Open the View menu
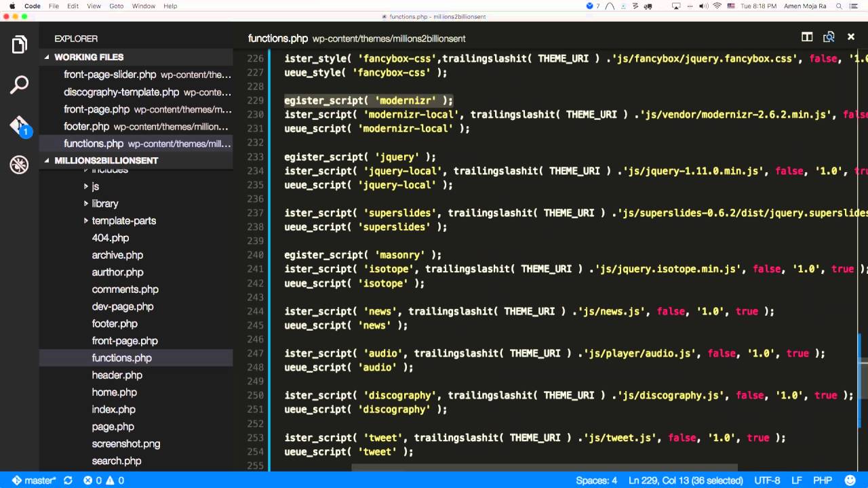The image size is (868, 488). point(94,6)
